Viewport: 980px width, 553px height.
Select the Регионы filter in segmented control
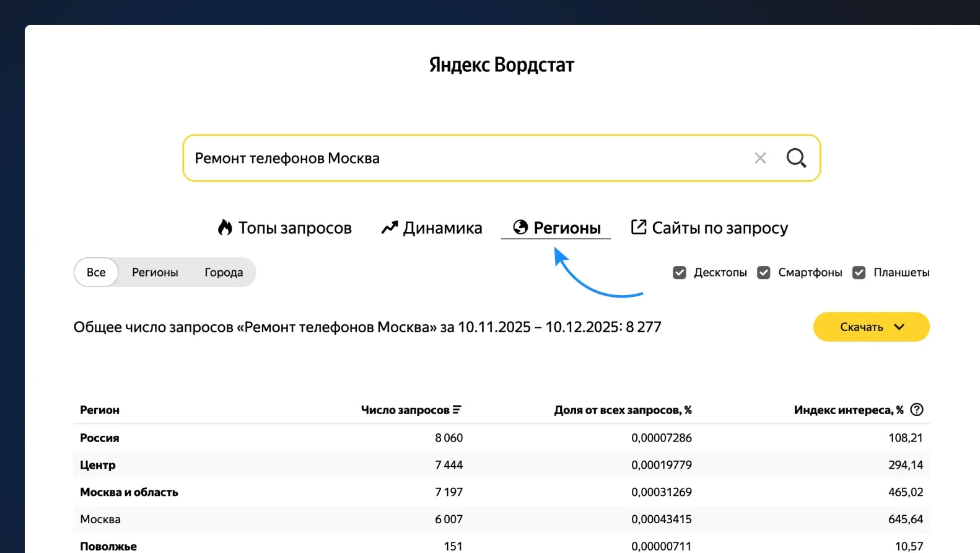point(155,272)
